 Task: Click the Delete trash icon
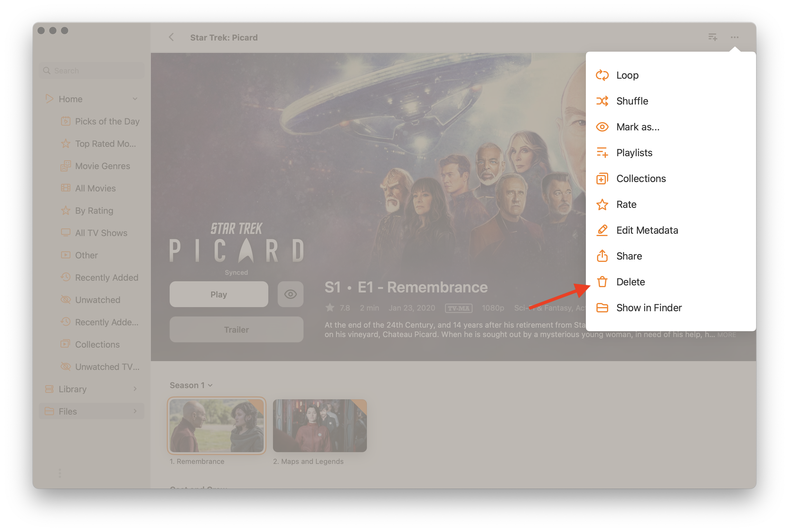click(x=602, y=282)
